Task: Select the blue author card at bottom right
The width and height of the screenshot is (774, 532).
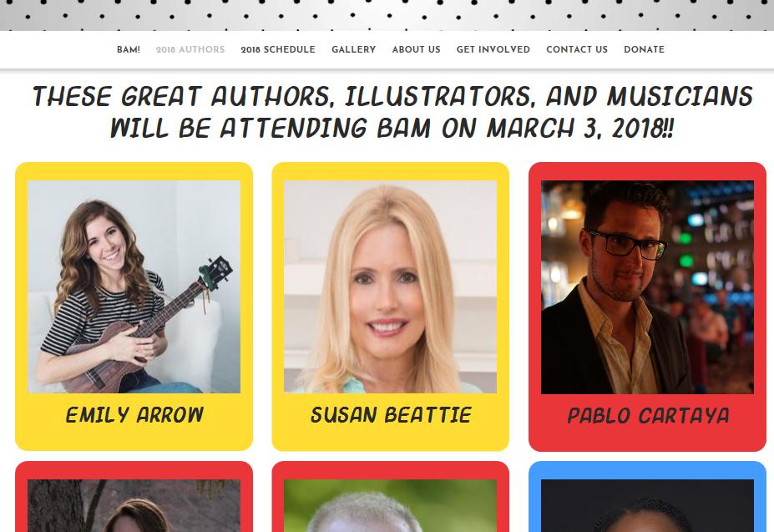Action: coord(647,497)
